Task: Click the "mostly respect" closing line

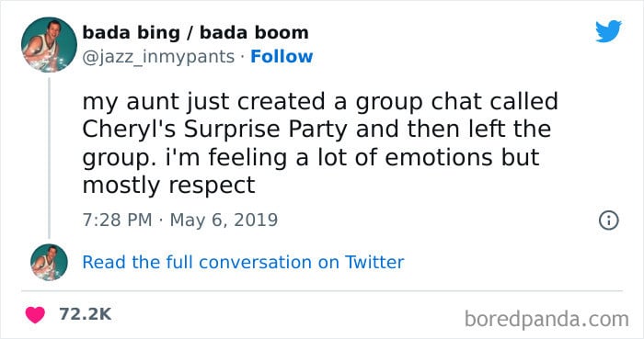Action: click(x=168, y=186)
